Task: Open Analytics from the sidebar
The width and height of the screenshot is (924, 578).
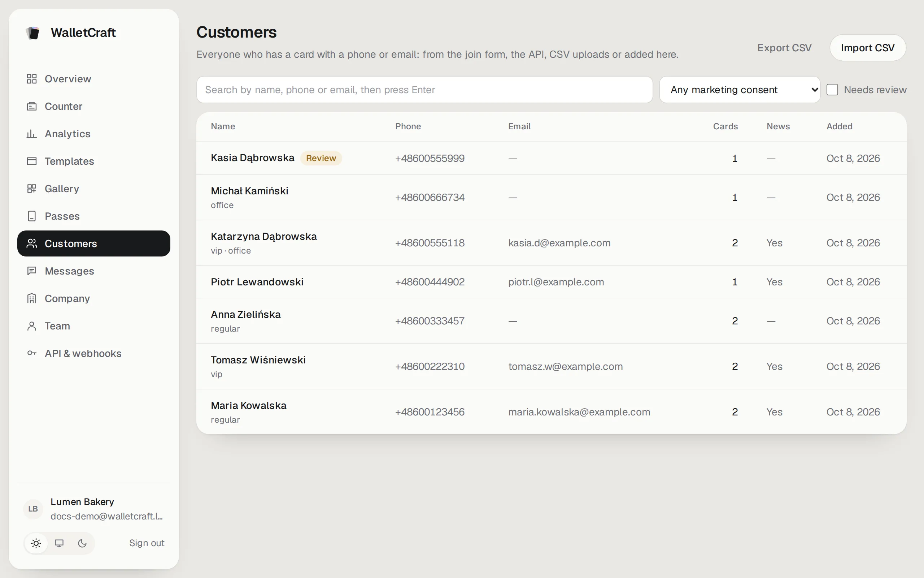Action: pos(93,134)
